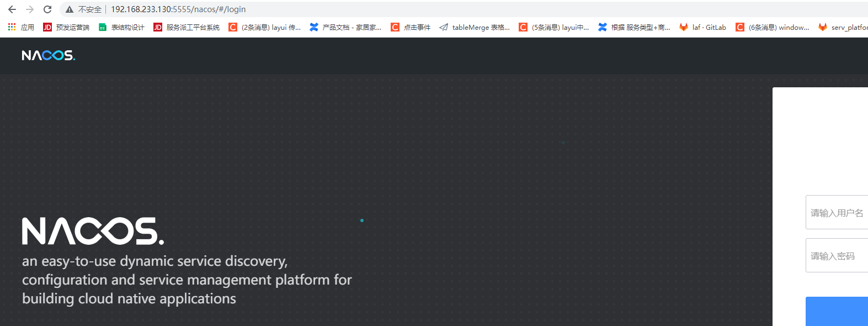Click the browser forward arrow
The image size is (868, 326).
point(30,9)
